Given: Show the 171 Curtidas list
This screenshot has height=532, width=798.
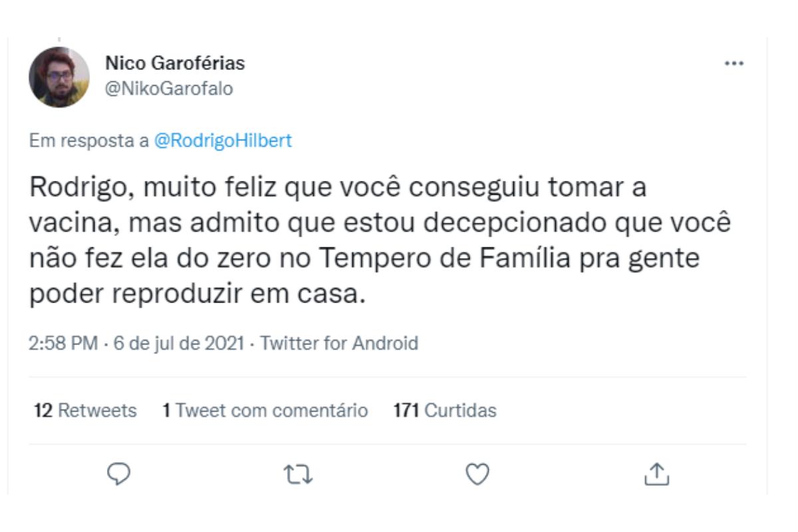Looking at the screenshot, I should [445, 411].
